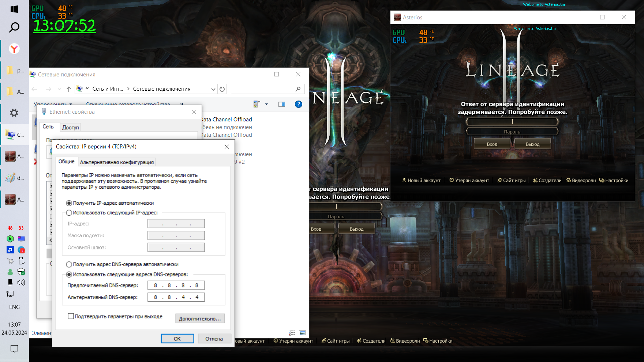
Task: Refresh the Network Connections folder view
Action: pos(222,89)
